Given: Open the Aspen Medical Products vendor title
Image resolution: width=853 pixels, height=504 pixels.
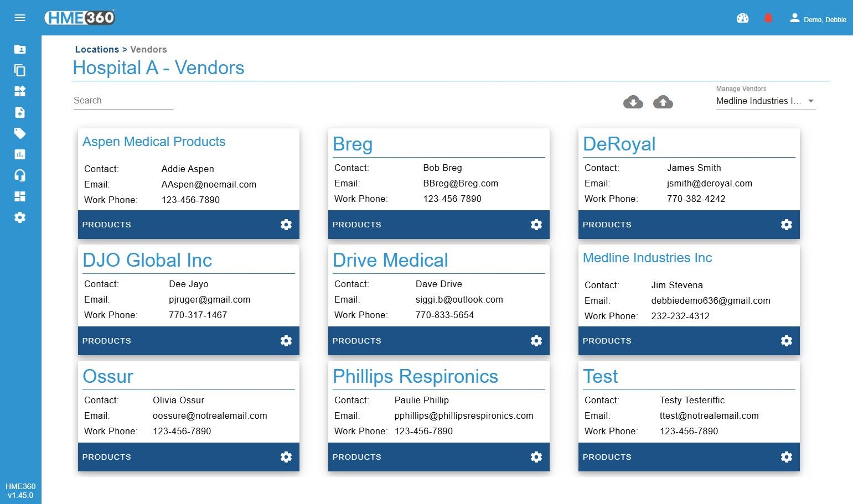Looking at the screenshot, I should click(154, 142).
